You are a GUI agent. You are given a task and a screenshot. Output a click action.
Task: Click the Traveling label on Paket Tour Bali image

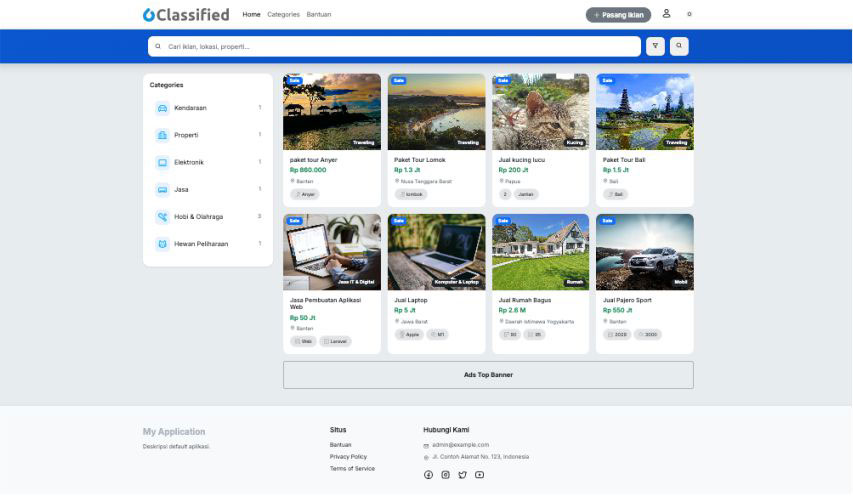[676, 142]
